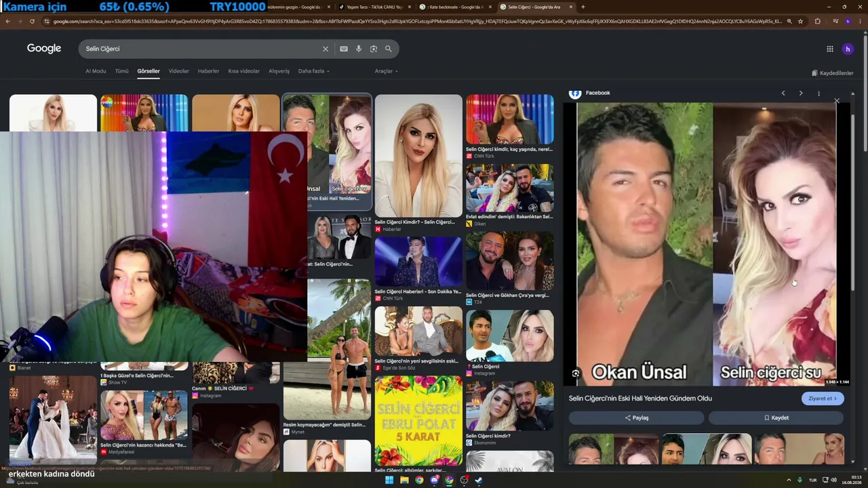This screenshot has height=488, width=868.
Task: Show the previous image in the preview panel
Action: click(783, 93)
